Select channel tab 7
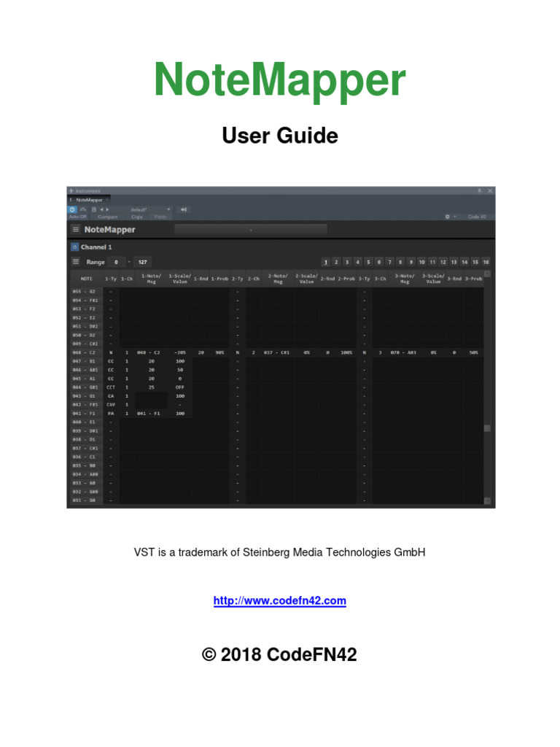 tap(389, 262)
